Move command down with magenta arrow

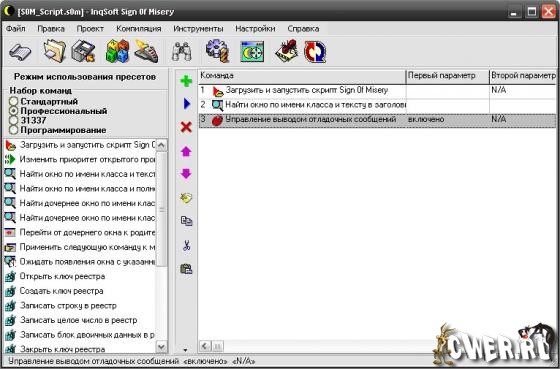coord(186,174)
